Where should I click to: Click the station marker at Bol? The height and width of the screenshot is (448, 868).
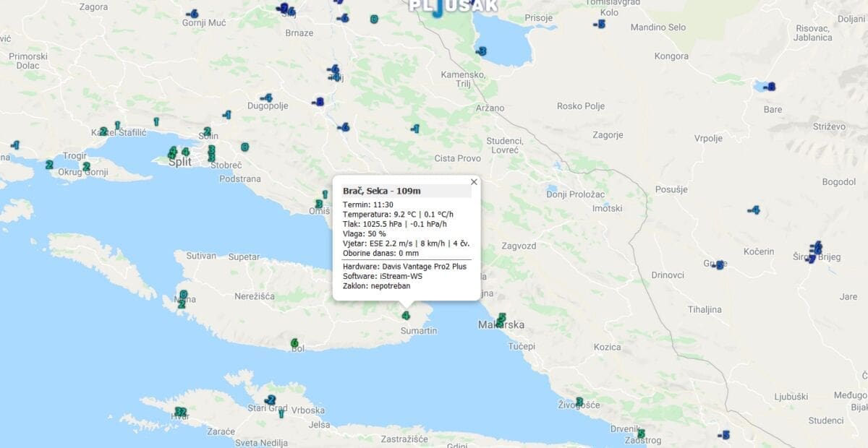pyautogui.click(x=294, y=343)
